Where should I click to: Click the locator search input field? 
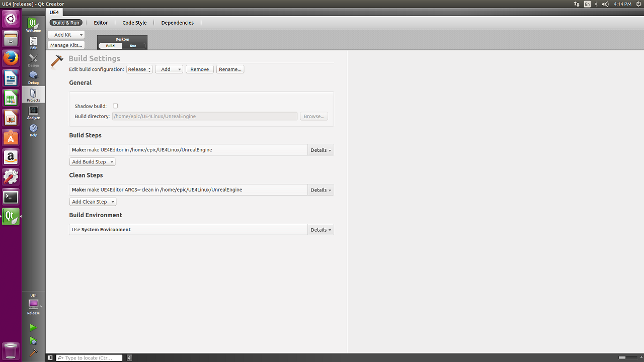(90, 358)
